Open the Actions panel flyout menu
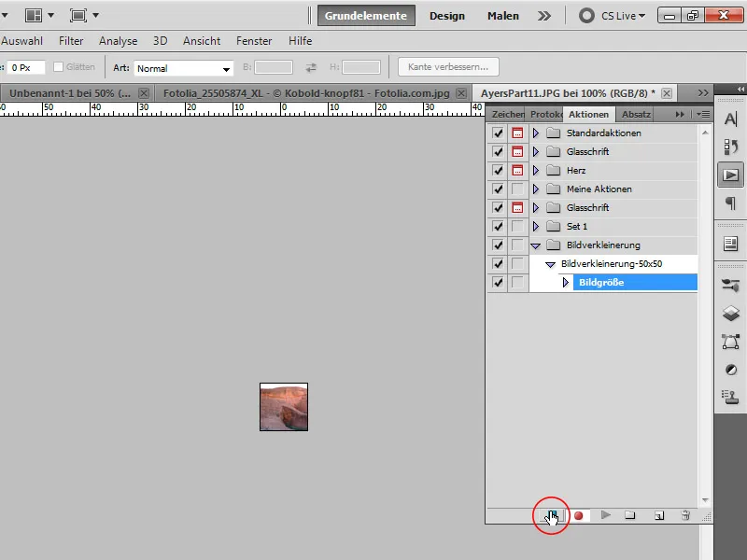This screenshot has height=560, width=747. pos(703,114)
